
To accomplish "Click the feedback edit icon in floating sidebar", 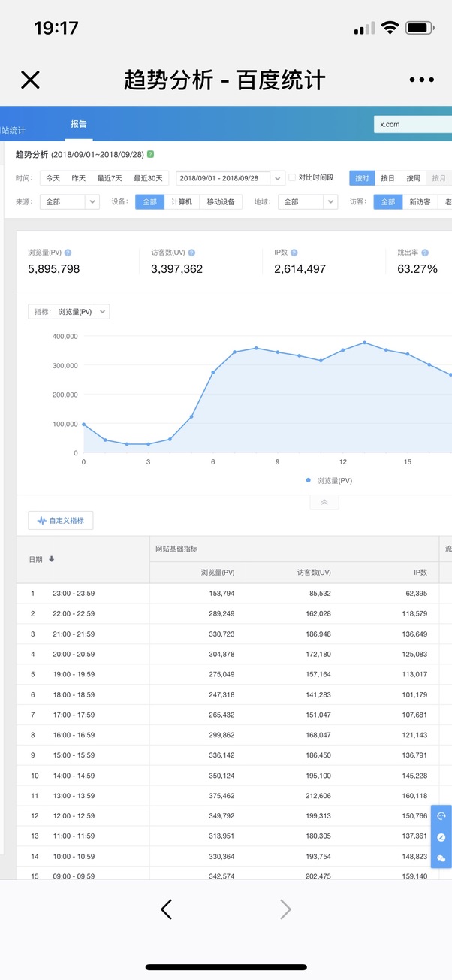I will 441,837.
